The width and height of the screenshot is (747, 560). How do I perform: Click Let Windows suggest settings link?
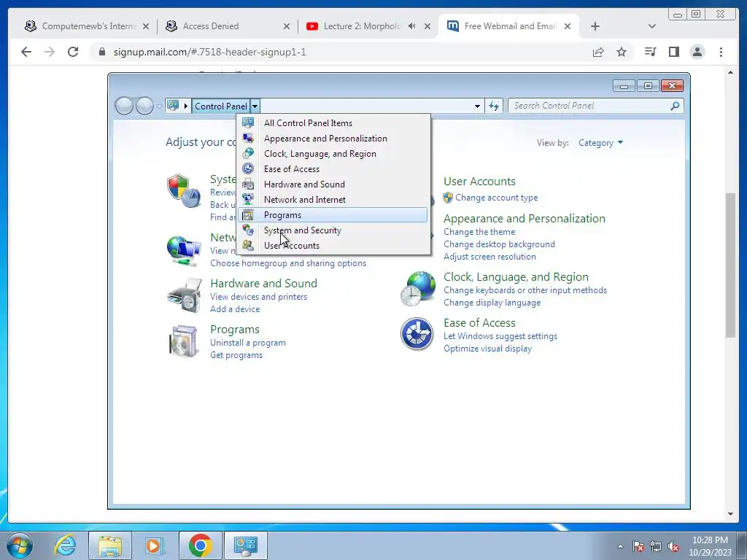500,336
